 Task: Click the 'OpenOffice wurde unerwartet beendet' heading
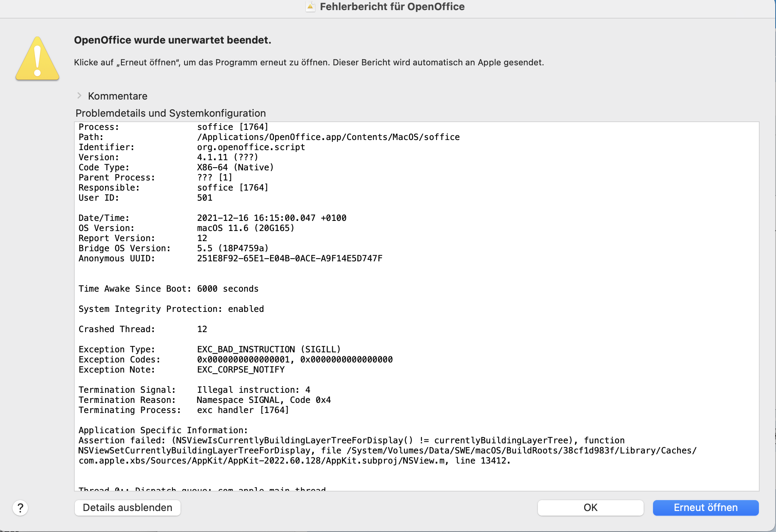[172, 40]
